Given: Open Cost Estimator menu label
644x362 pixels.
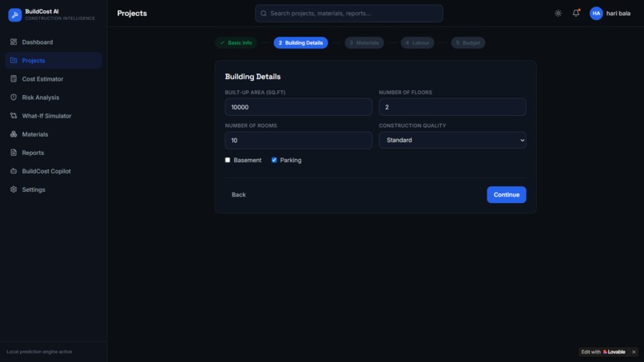Looking at the screenshot, I should coord(42,79).
